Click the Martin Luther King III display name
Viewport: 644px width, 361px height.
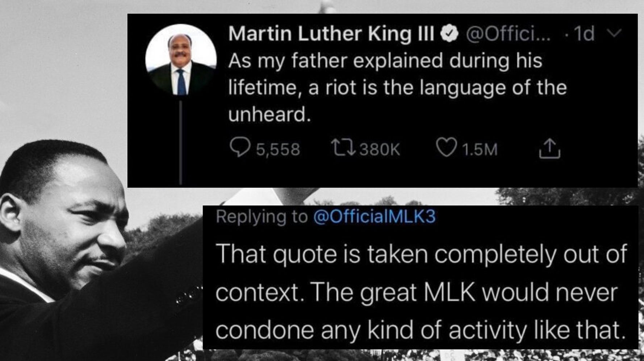coord(331,34)
